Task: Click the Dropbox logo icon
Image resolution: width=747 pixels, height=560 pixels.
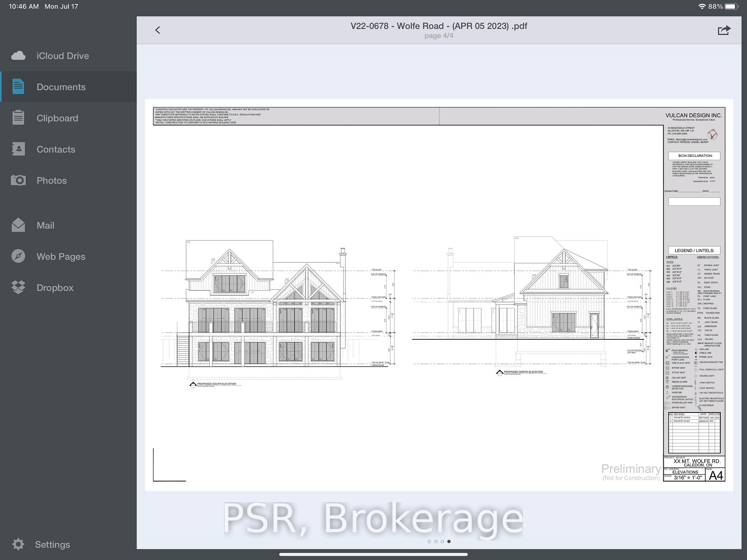Action: [18, 288]
